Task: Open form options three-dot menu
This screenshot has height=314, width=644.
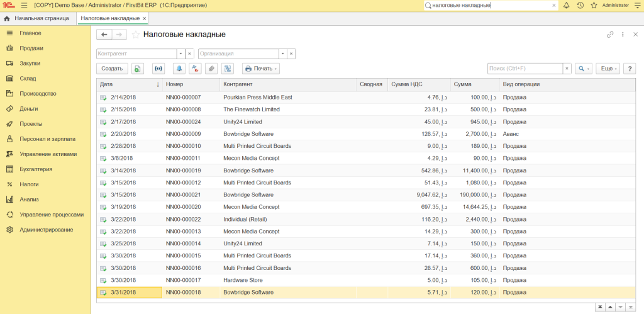Action: click(623, 35)
